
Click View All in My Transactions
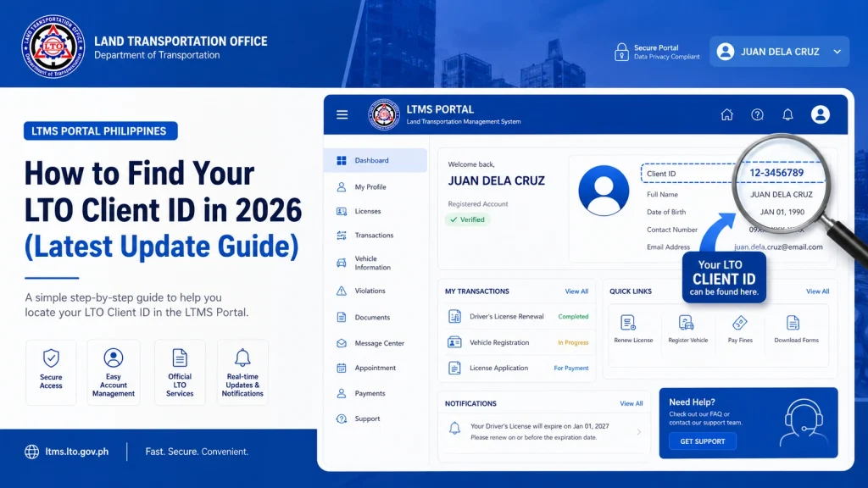tap(576, 291)
